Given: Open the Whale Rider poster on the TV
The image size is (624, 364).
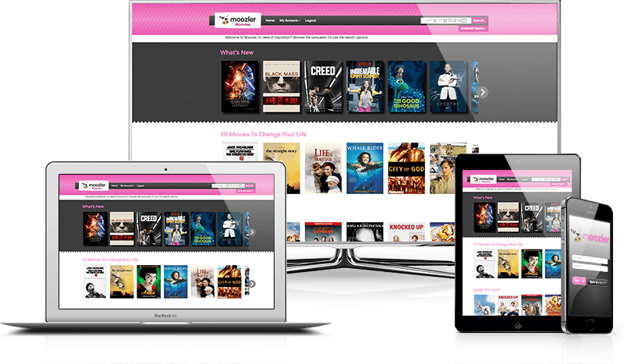Looking at the screenshot, I should click(x=365, y=168).
